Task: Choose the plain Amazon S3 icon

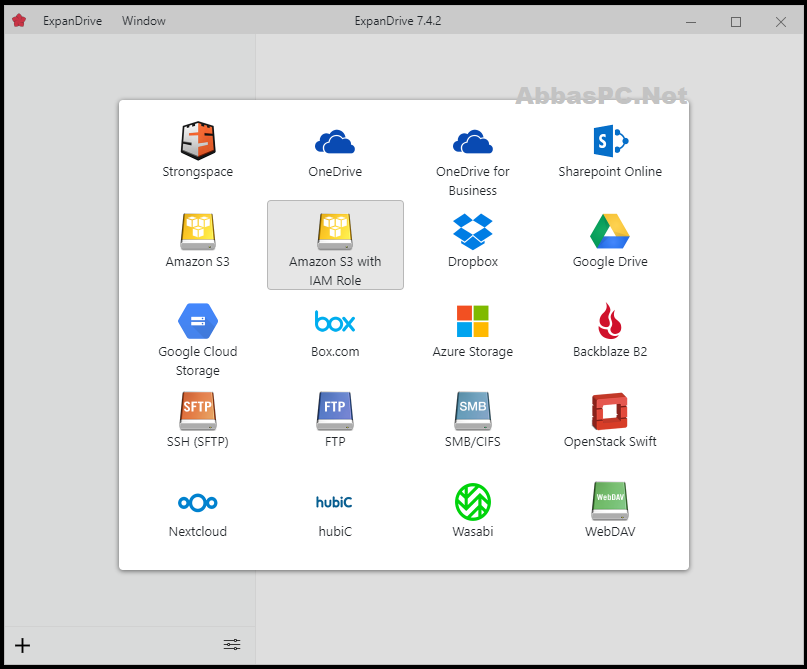Action: 198,232
